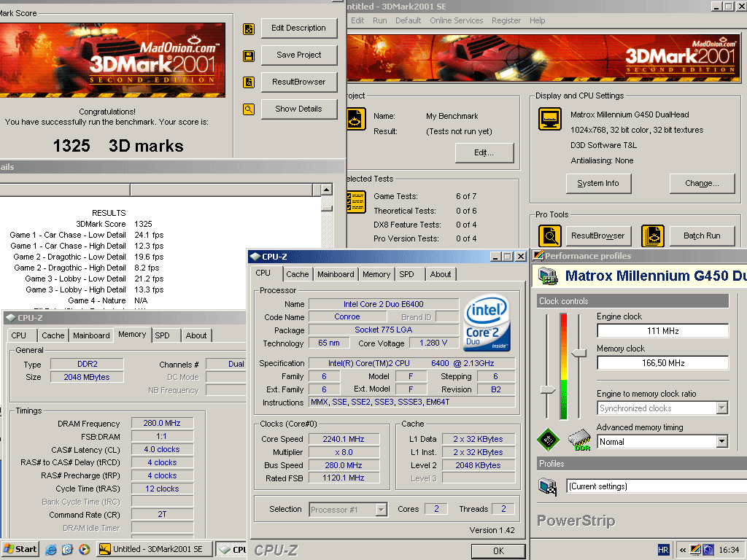
Task: Click OK in the CPU-Z window
Action: coord(498,551)
